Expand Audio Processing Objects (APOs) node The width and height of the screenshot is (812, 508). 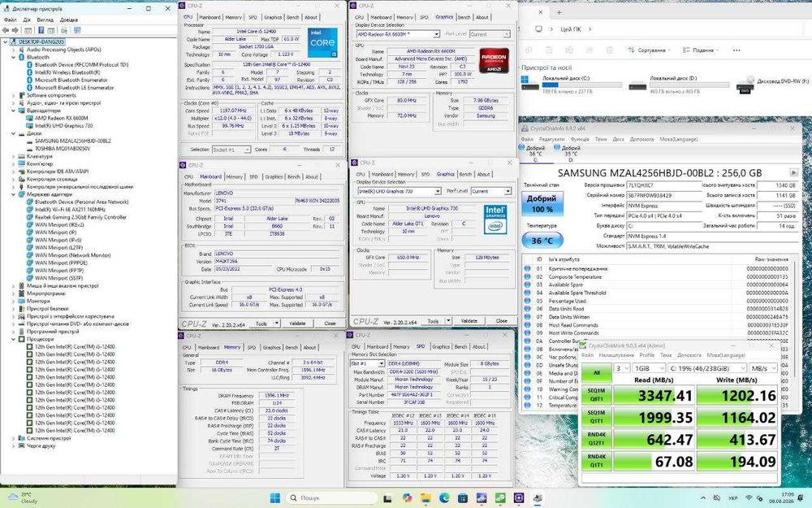[14, 50]
